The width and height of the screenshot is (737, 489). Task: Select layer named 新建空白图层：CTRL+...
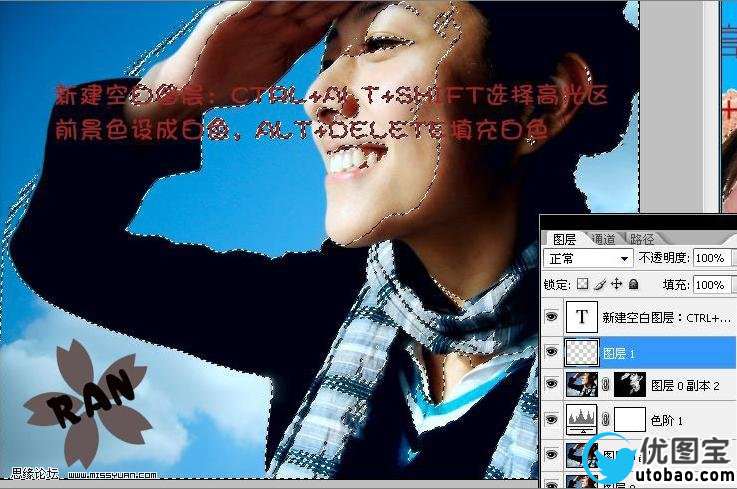coord(666,318)
